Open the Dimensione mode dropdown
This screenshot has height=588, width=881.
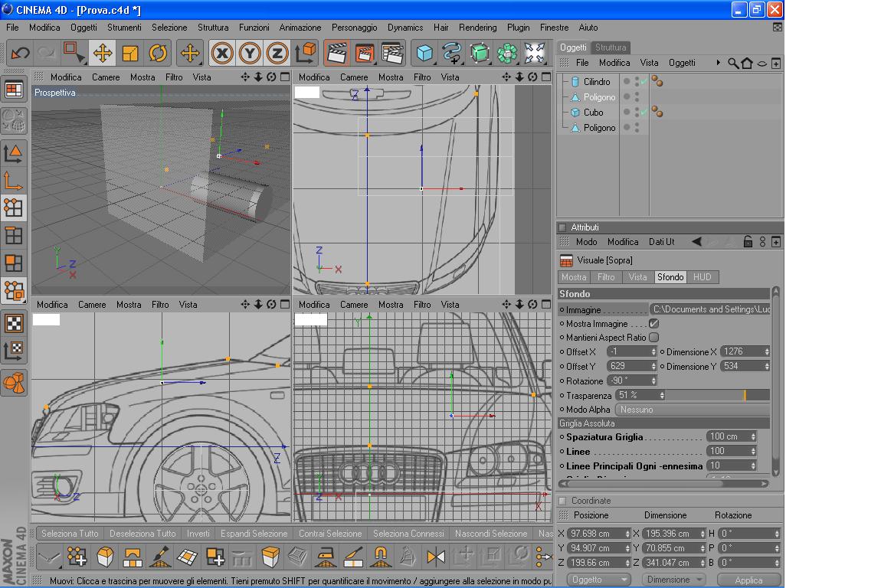pos(675,580)
